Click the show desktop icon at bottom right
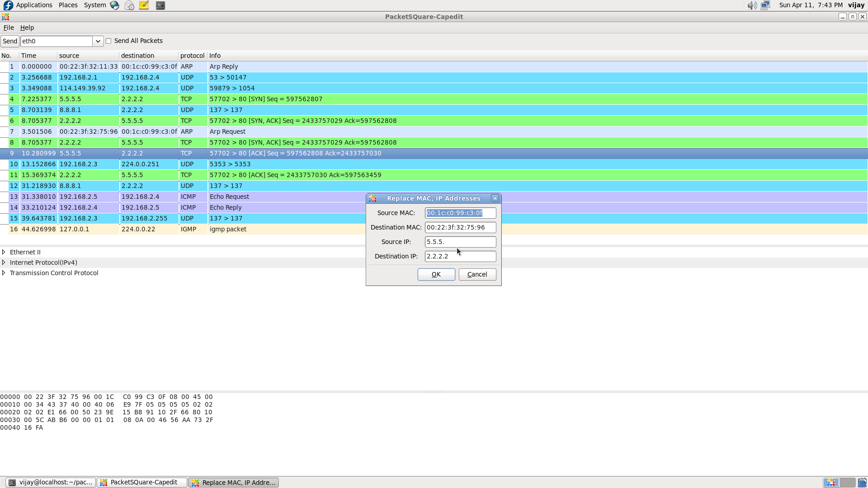The width and height of the screenshot is (868, 488). point(862,483)
